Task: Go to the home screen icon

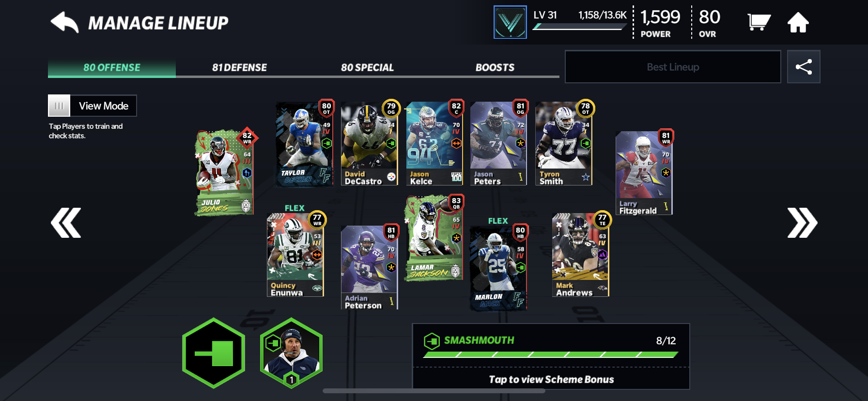Action: (798, 22)
